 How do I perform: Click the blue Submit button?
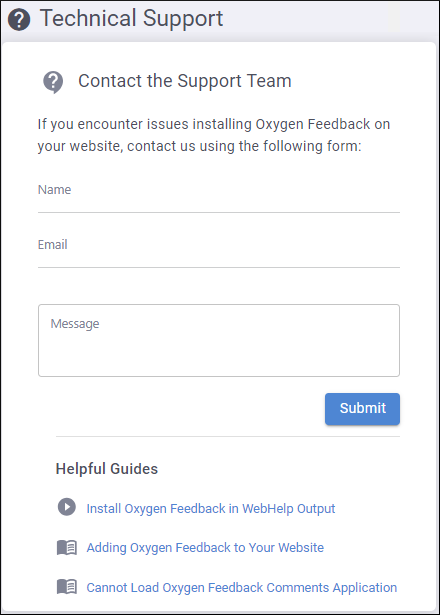click(362, 409)
